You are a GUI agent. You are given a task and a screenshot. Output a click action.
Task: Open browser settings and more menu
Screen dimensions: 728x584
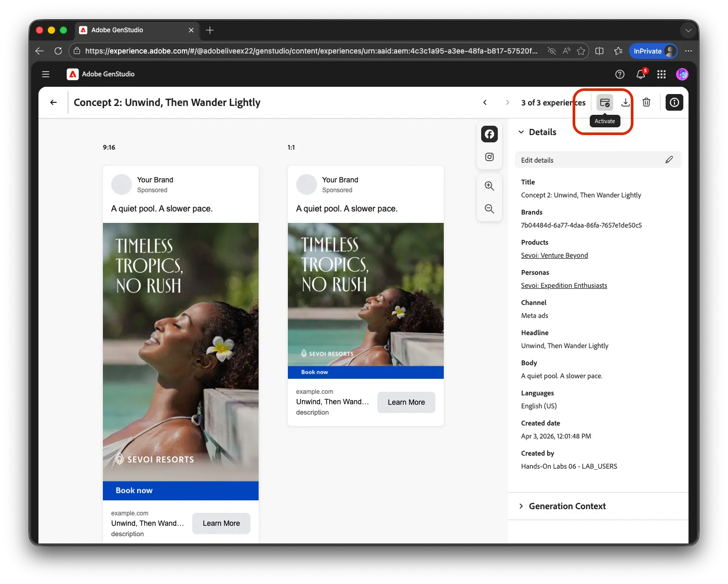[689, 51]
